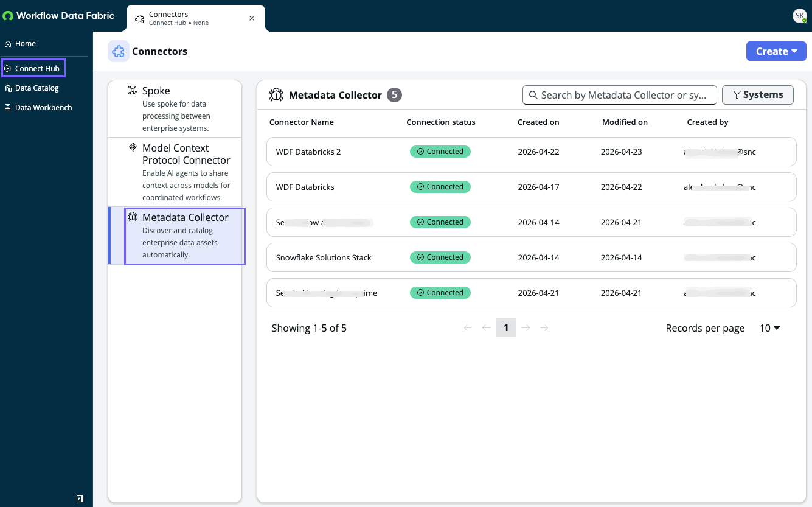Select the Metadata Collector category

175,236
